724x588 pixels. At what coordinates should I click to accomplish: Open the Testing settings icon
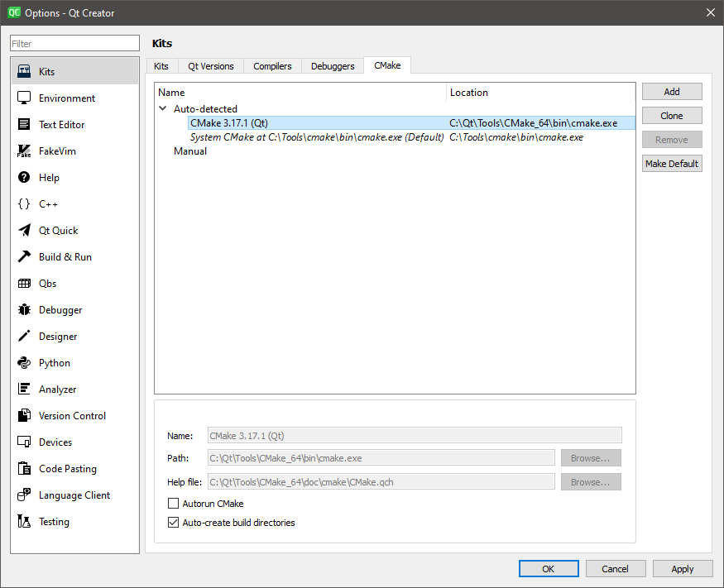tap(23, 521)
